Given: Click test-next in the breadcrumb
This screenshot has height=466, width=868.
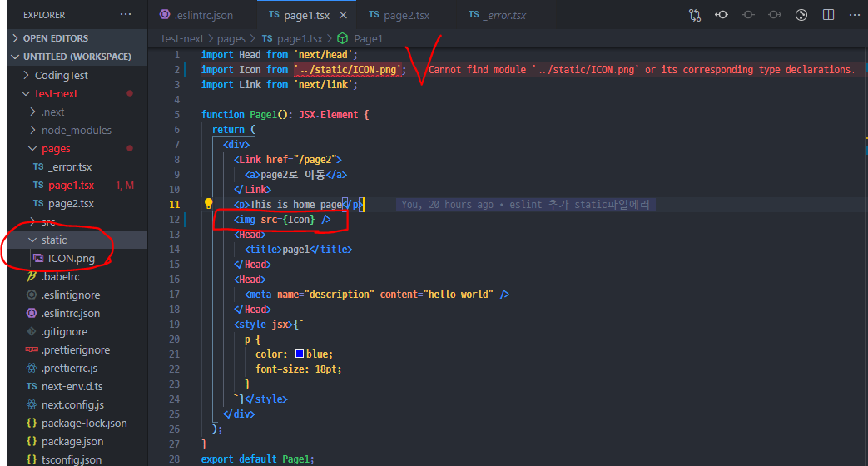Looking at the screenshot, I should tap(182, 39).
